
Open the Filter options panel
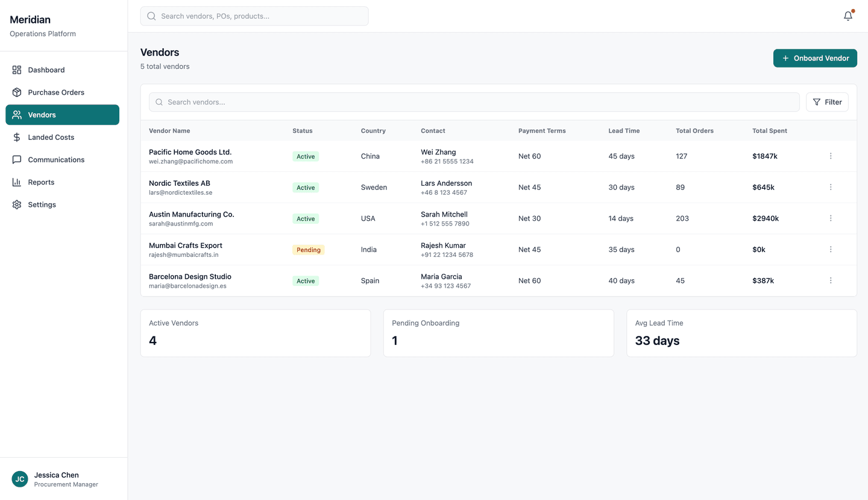coord(827,101)
